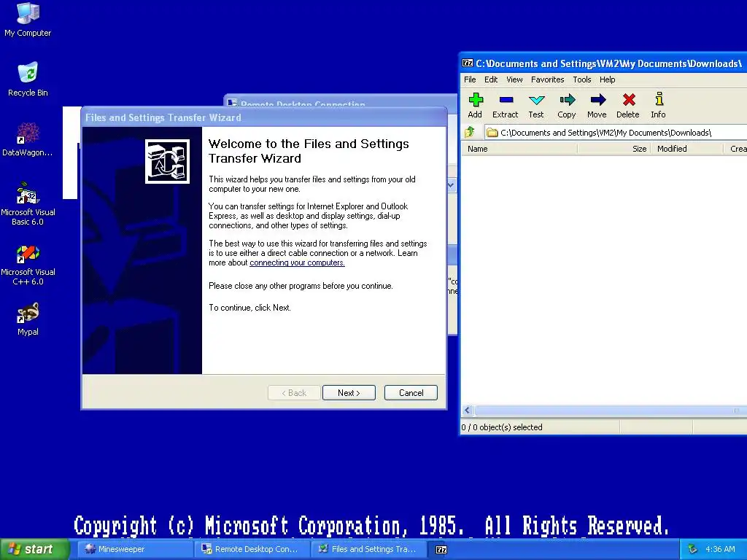Switch to Remote Desktop Connection taskbar button
This screenshot has width=747, height=560.
click(x=252, y=549)
